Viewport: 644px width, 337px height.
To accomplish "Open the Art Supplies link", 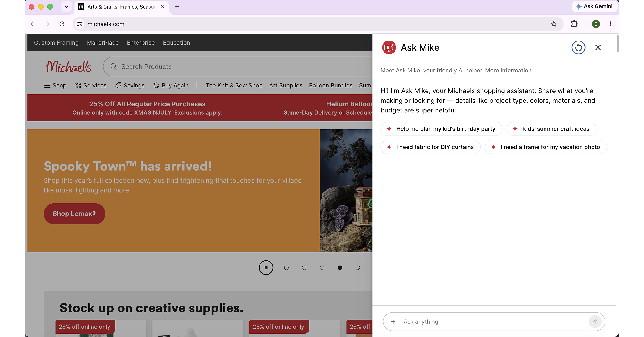I will coord(286,85).
